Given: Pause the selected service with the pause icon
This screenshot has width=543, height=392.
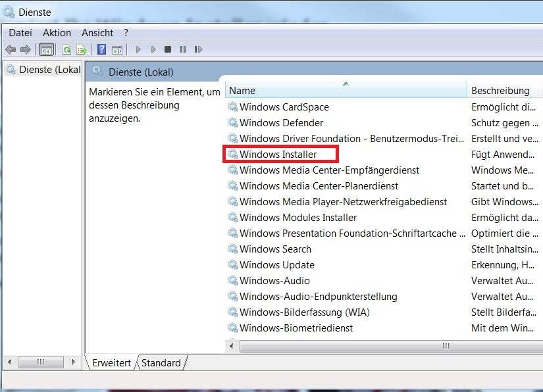Looking at the screenshot, I should tap(182, 49).
